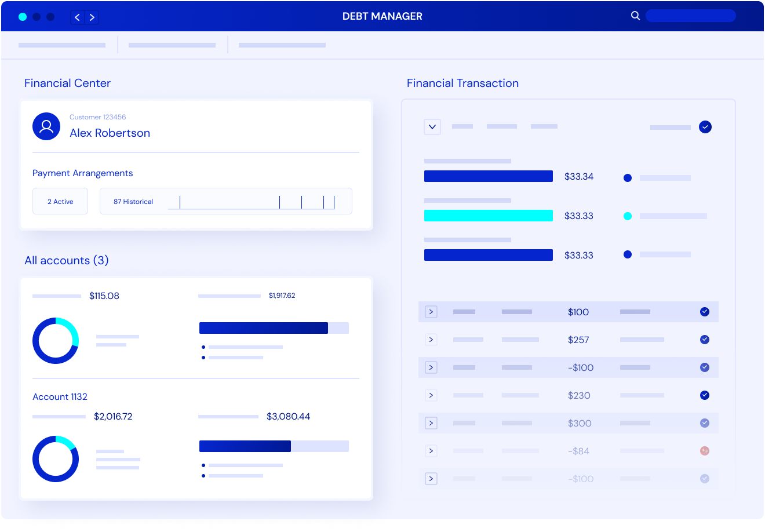Select the checkmark icon on the $100 transaction

[x=705, y=311]
